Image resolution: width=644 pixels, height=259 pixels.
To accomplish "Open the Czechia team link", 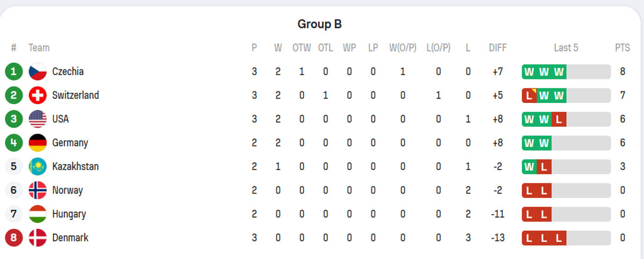I will pos(68,72).
